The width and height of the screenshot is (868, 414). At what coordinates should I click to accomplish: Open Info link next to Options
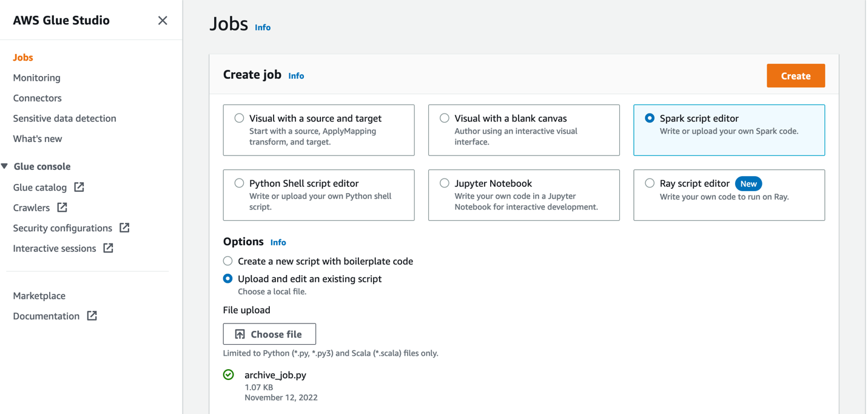click(278, 242)
